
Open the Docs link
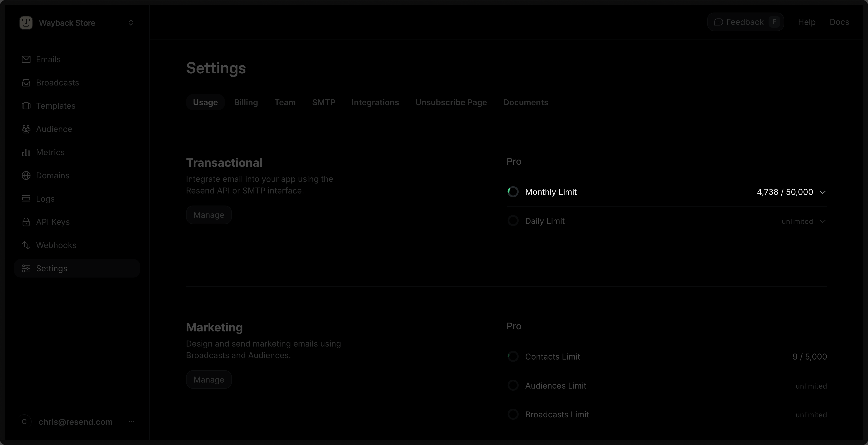point(839,22)
